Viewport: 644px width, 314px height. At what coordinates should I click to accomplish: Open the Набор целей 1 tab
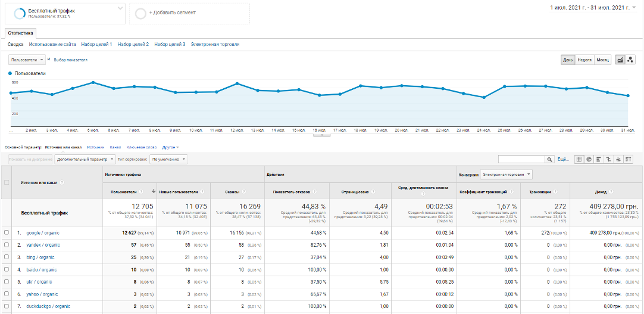pos(96,44)
